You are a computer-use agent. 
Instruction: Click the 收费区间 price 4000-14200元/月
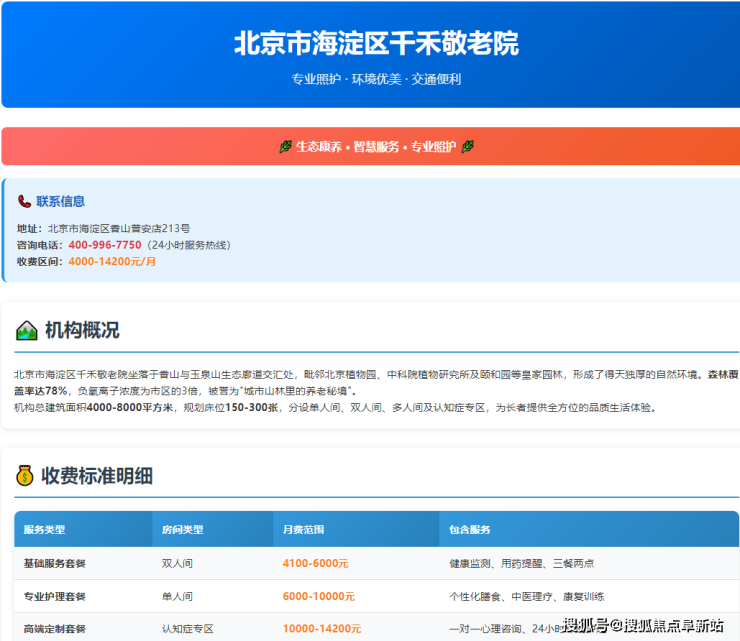(112, 261)
